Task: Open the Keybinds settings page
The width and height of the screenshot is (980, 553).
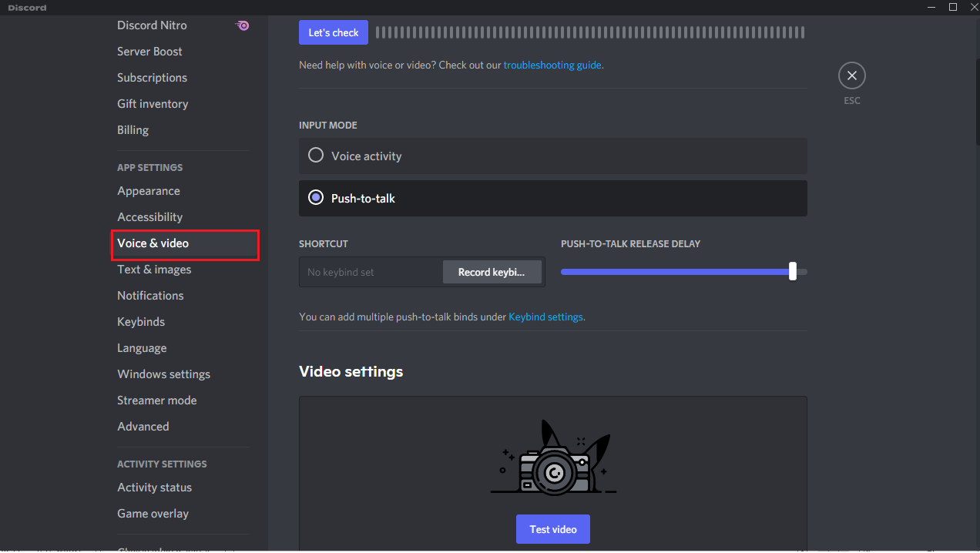Action: 141,321
